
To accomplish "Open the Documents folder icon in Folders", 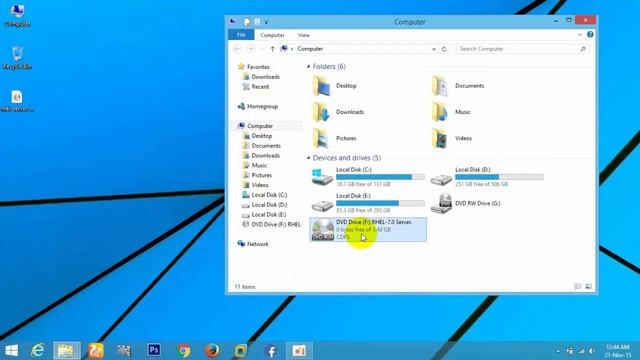I will pyautogui.click(x=440, y=86).
